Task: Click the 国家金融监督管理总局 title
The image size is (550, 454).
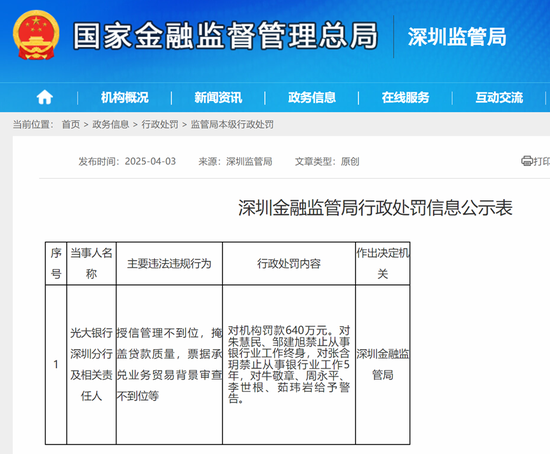Action: coord(225,35)
